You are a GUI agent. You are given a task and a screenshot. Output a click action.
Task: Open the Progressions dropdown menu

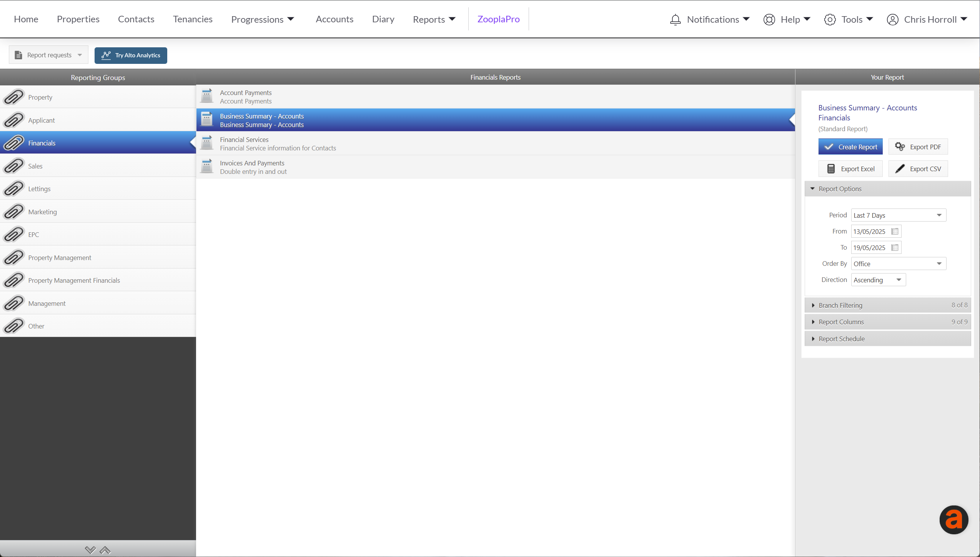click(263, 19)
